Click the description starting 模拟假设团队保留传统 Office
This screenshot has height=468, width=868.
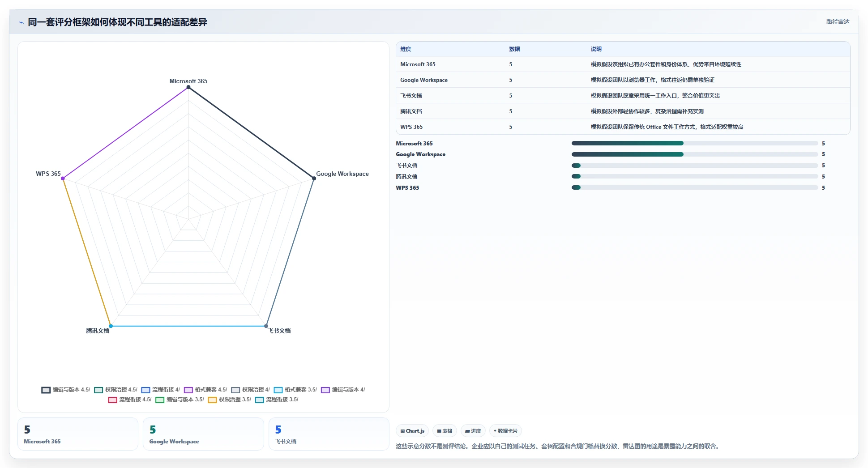(x=667, y=127)
